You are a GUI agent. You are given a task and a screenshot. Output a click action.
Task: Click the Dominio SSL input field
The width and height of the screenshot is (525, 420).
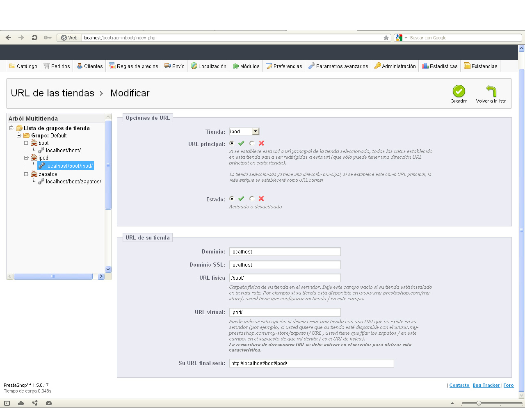(285, 265)
